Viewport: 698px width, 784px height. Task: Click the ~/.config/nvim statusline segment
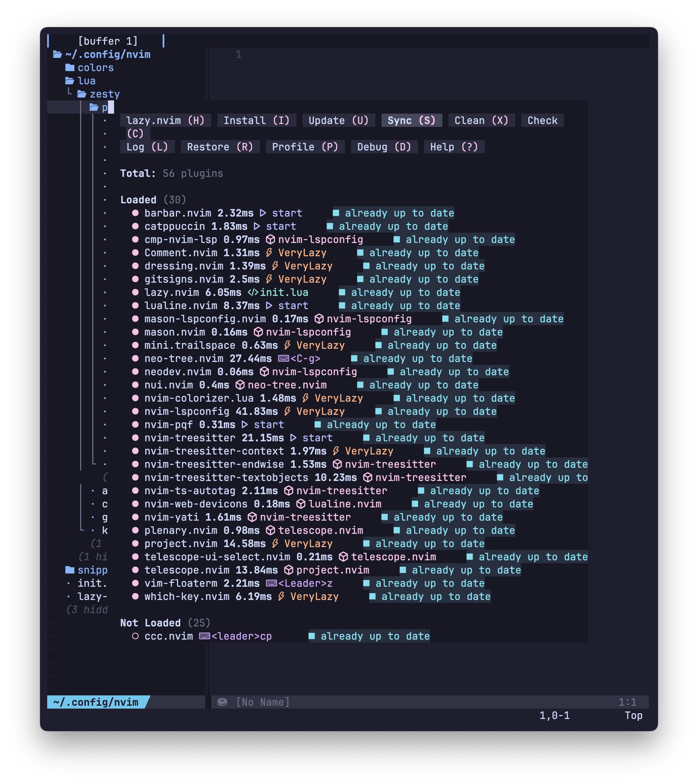coord(95,702)
